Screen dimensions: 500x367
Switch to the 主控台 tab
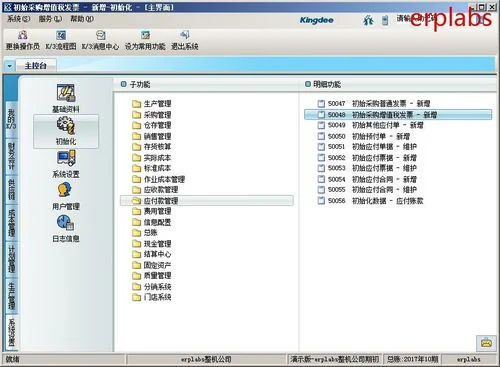36,65
